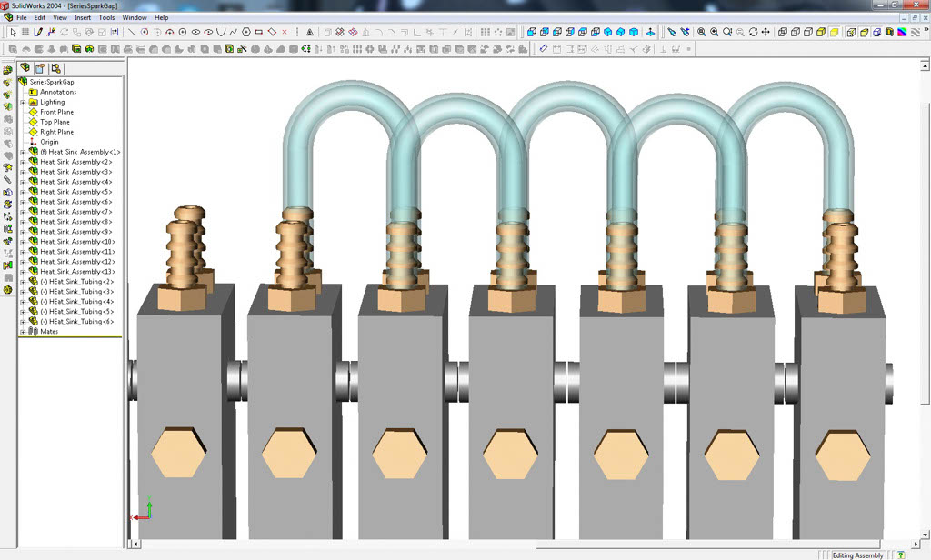Image resolution: width=931 pixels, height=560 pixels.
Task: Activate the Zoom to Area tool
Action: 714,32
